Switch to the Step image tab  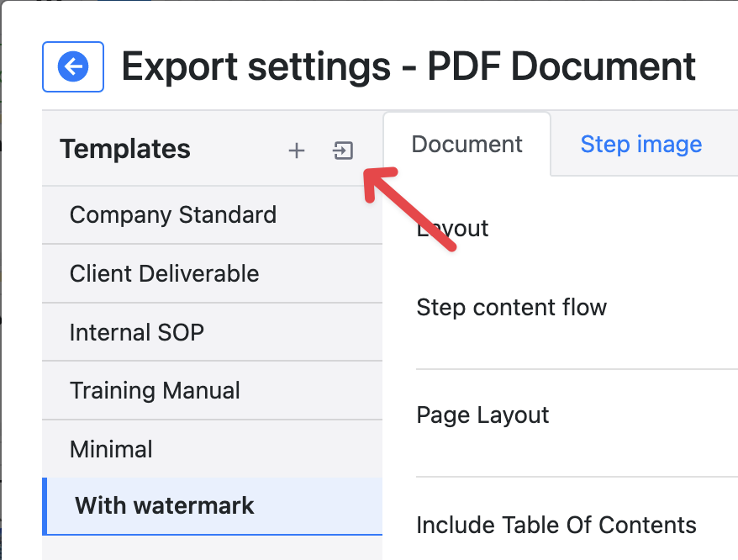[x=640, y=144]
